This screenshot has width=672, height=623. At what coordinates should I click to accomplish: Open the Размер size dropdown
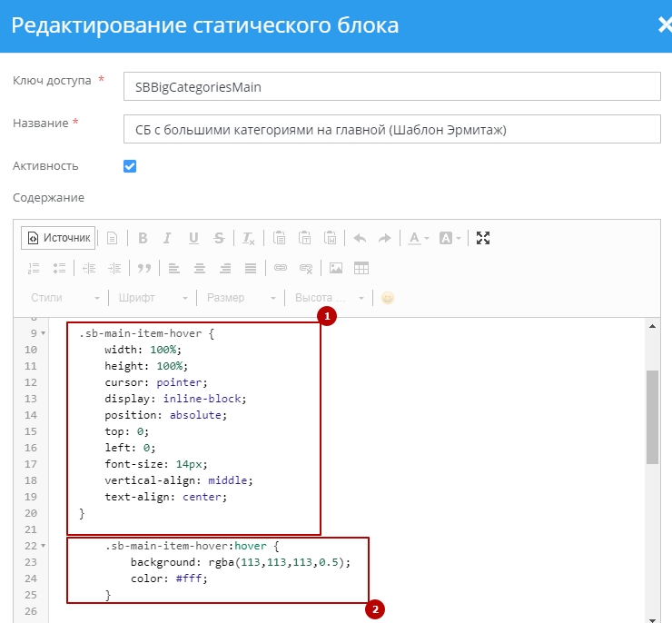tap(241, 298)
